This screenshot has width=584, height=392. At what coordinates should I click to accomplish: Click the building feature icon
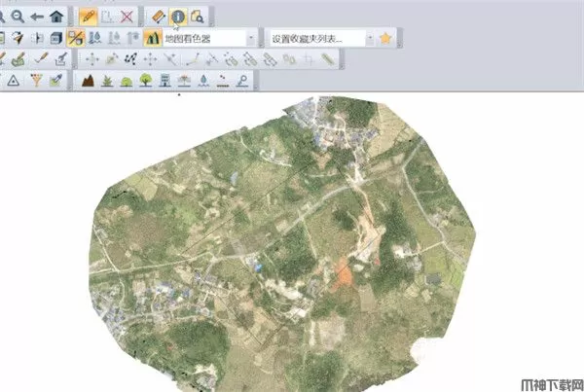(x=165, y=81)
